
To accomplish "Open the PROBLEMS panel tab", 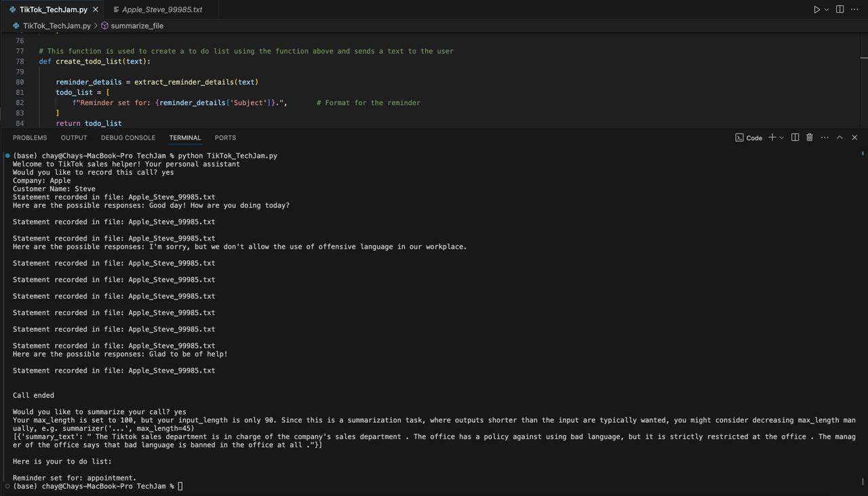I will point(30,138).
